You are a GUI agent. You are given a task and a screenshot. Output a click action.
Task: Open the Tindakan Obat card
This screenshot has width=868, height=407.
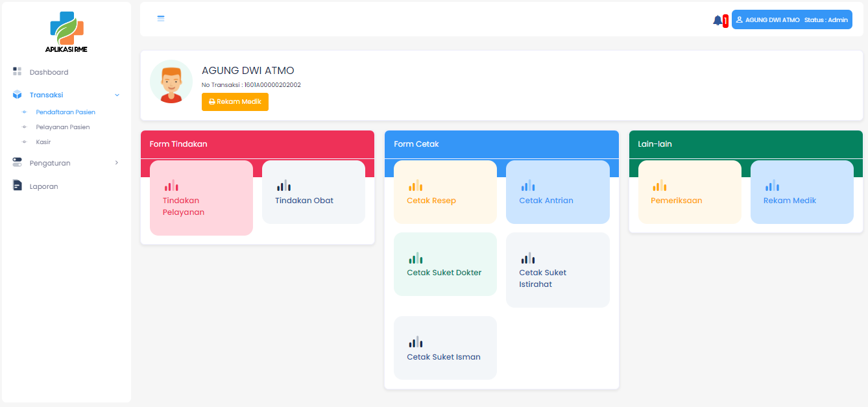point(313,193)
